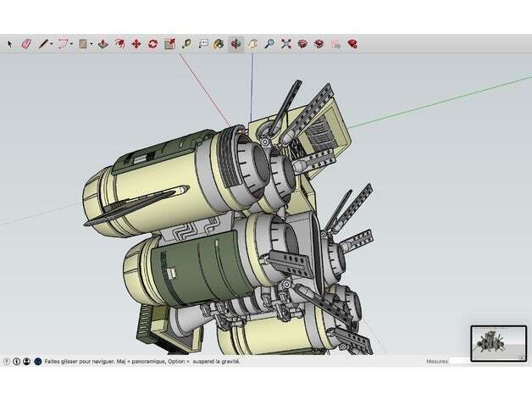The height and width of the screenshot is (400, 532).
Task: Select the Paint Bucket tool
Action: click(219, 43)
